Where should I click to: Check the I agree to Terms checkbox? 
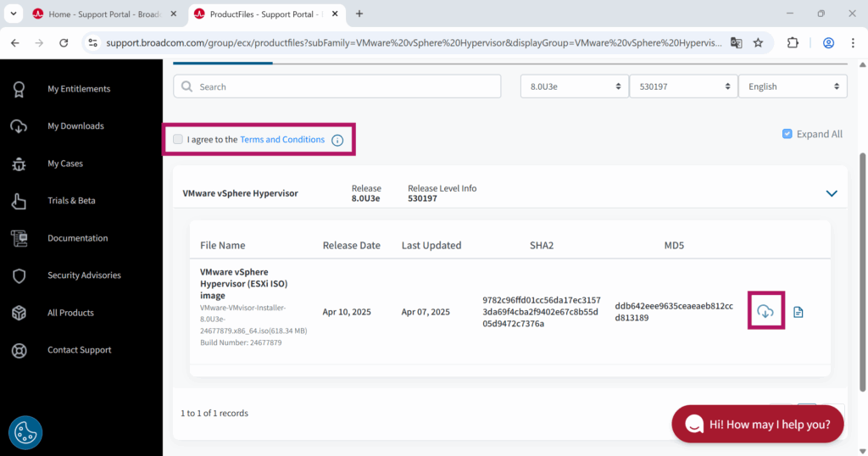178,139
